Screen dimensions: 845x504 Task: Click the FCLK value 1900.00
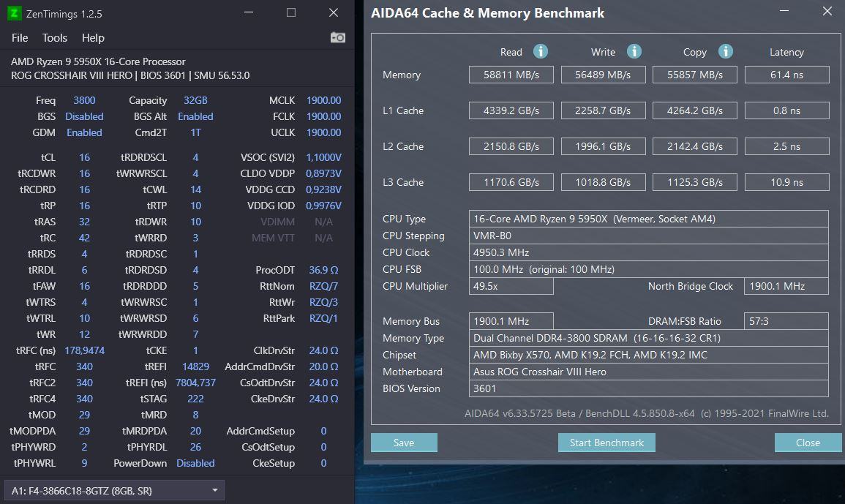tap(323, 116)
